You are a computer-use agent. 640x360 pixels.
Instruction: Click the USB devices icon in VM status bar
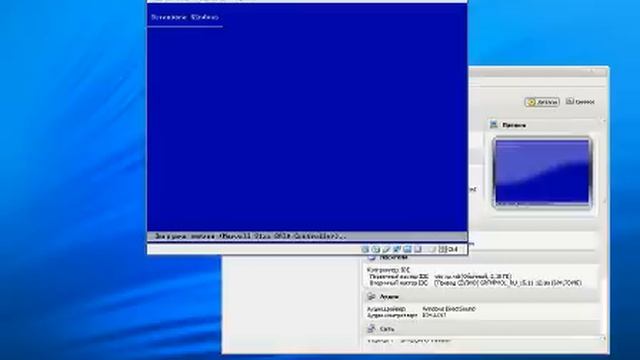(386, 249)
